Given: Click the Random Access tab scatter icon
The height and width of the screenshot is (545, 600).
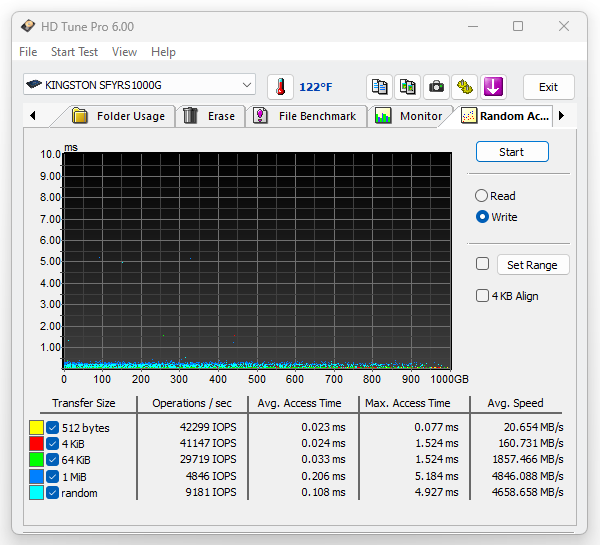Looking at the screenshot, I should 469,116.
